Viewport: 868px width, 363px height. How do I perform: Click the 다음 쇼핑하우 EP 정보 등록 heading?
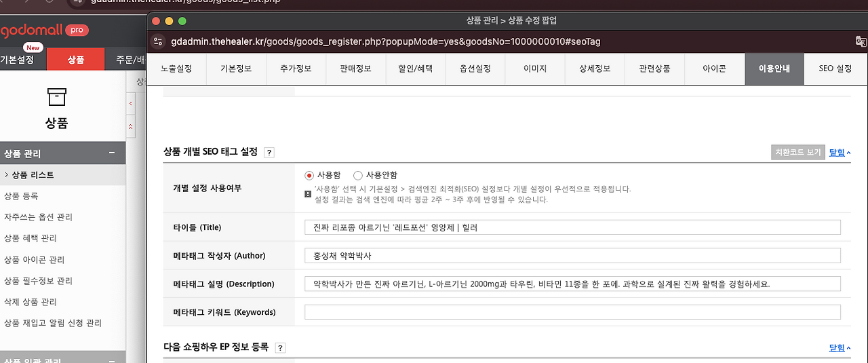(x=216, y=347)
